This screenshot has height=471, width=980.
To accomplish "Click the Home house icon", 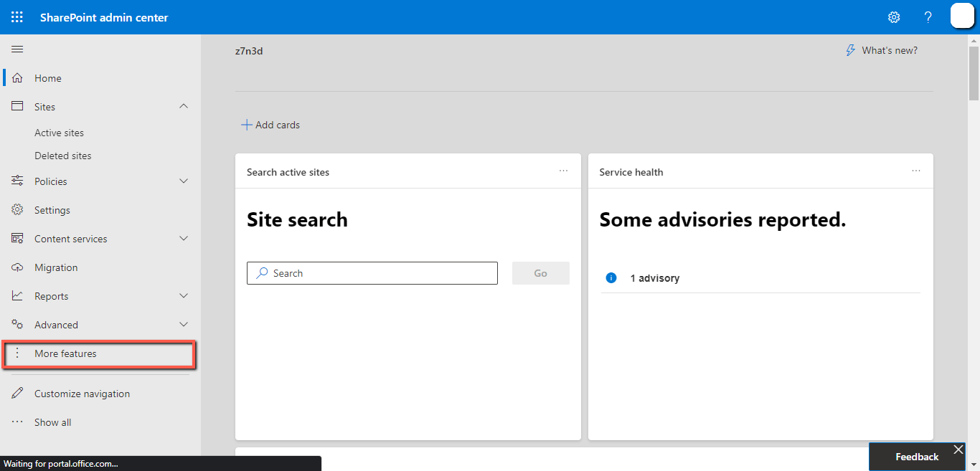I will click(17, 78).
